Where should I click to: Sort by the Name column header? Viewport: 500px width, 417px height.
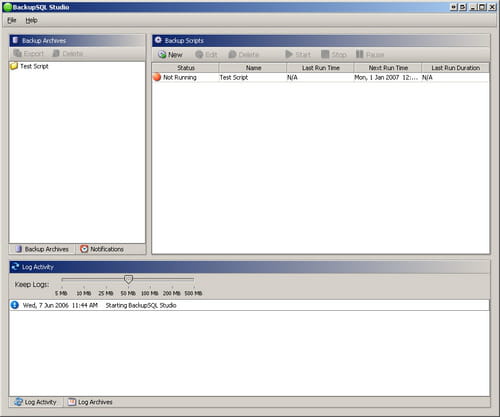click(253, 68)
